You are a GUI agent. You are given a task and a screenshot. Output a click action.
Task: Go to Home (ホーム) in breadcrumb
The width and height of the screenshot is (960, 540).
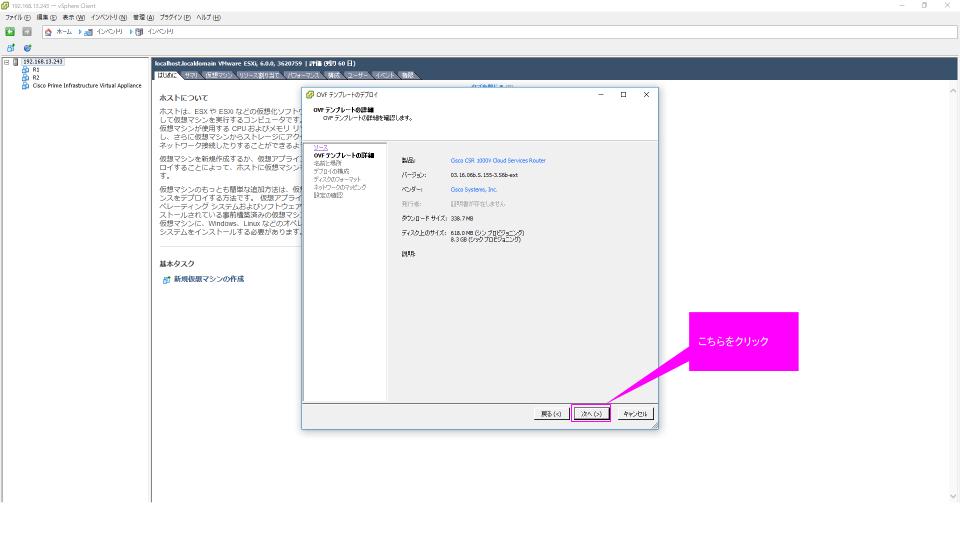click(x=58, y=32)
